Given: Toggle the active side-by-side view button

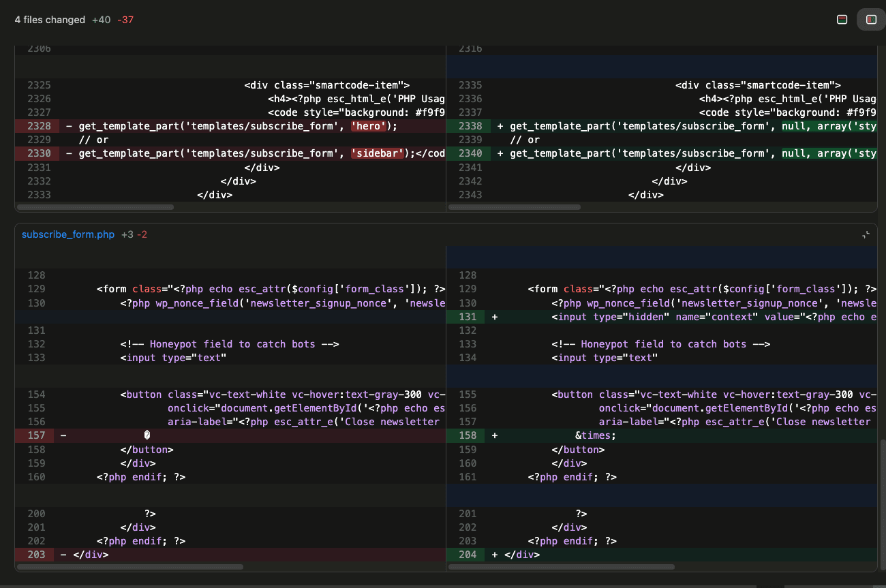Looking at the screenshot, I should point(870,19).
